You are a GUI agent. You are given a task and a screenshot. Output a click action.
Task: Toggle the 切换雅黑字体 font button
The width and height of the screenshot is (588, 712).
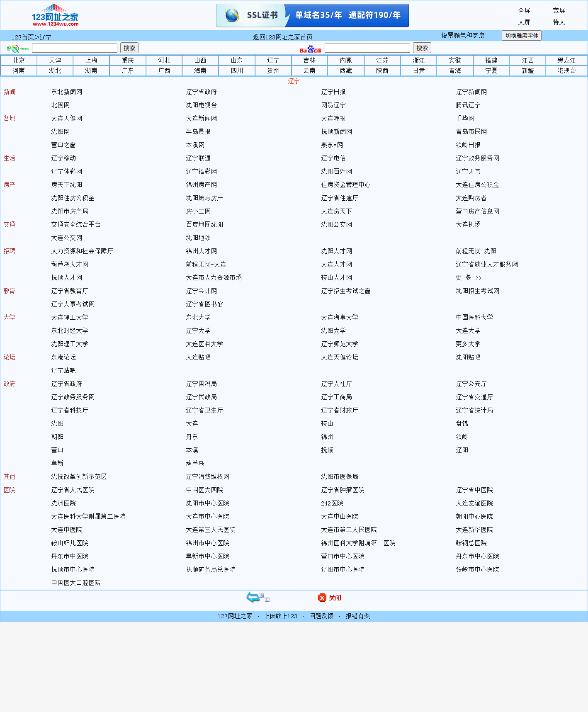pyautogui.click(x=521, y=36)
